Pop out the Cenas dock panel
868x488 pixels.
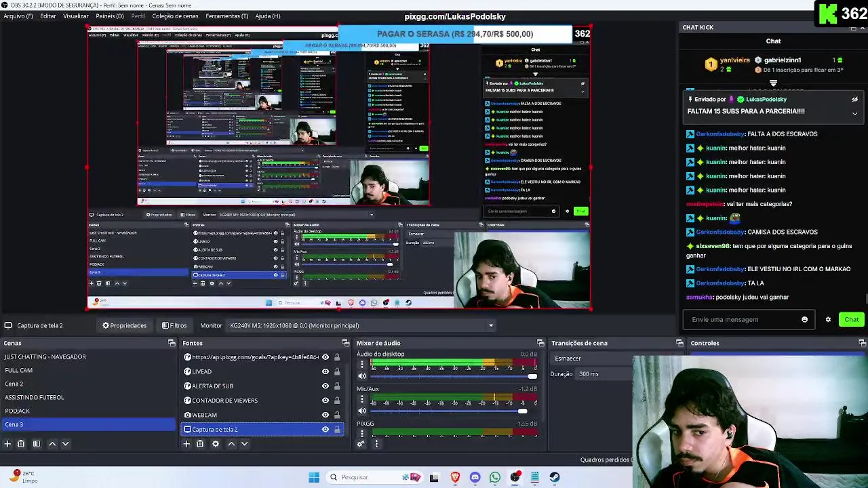[x=172, y=343]
